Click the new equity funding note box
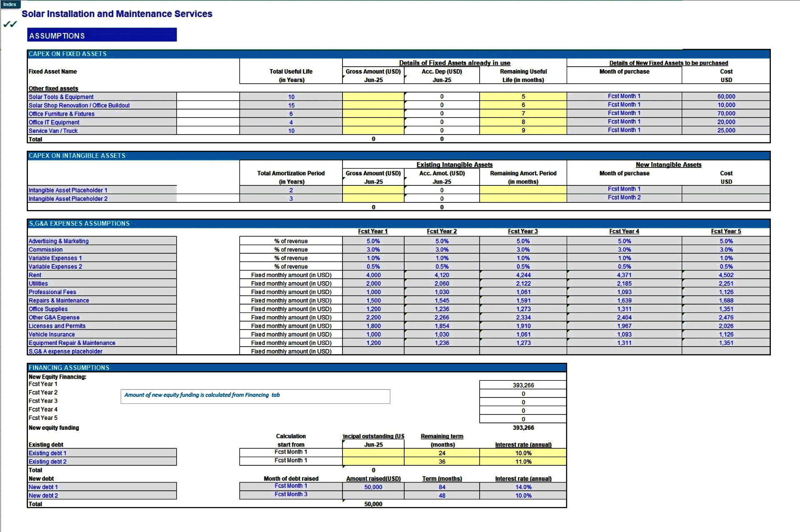The image size is (800, 532). (255, 396)
